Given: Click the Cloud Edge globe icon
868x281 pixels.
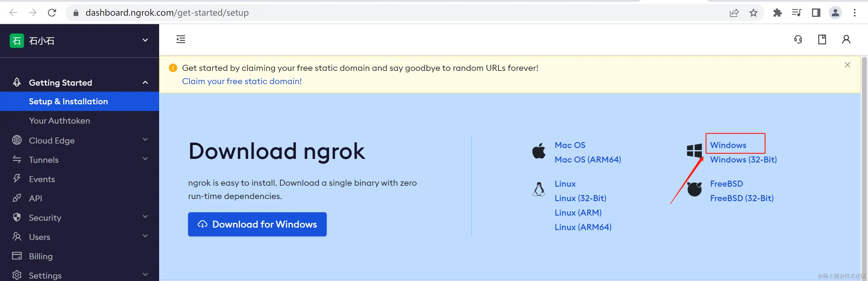Looking at the screenshot, I should pyautogui.click(x=17, y=140).
